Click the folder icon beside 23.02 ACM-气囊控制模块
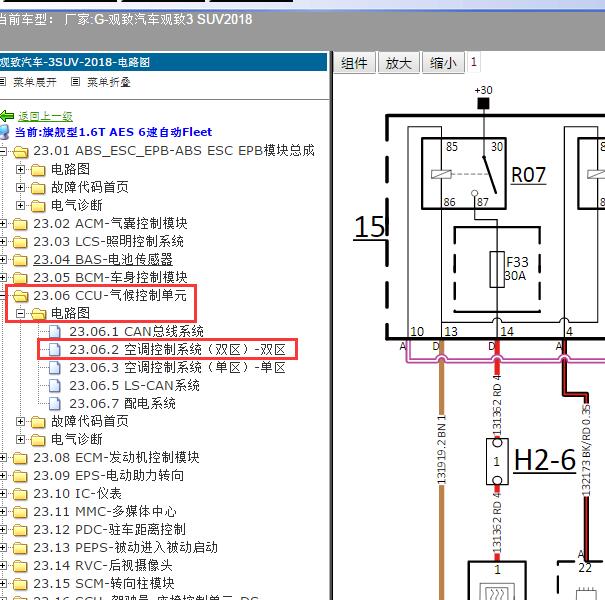Screen dimensions: 605x600 point(20,224)
